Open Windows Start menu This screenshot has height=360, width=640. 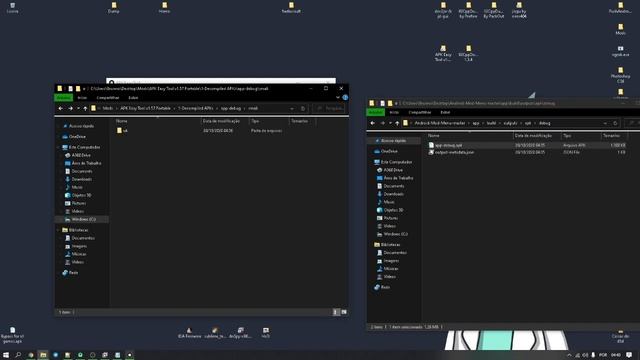[x=6, y=355]
